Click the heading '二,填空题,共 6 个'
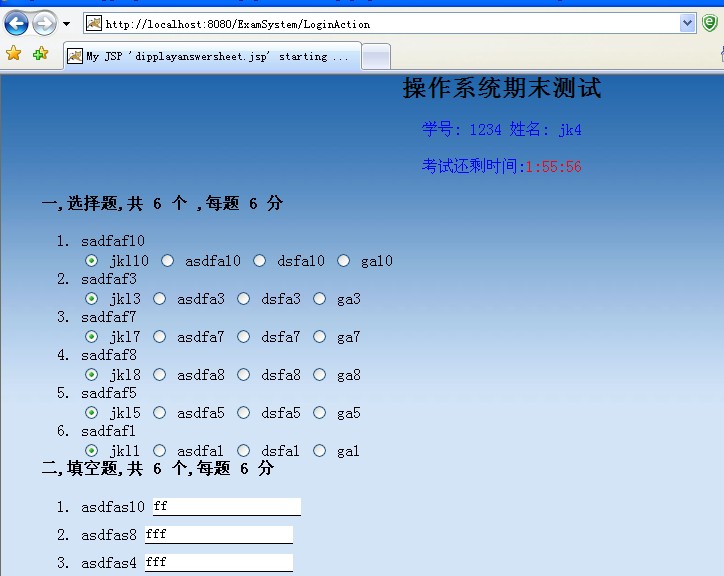The width and height of the screenshot is (724, 576). click(x=115, y=468)
